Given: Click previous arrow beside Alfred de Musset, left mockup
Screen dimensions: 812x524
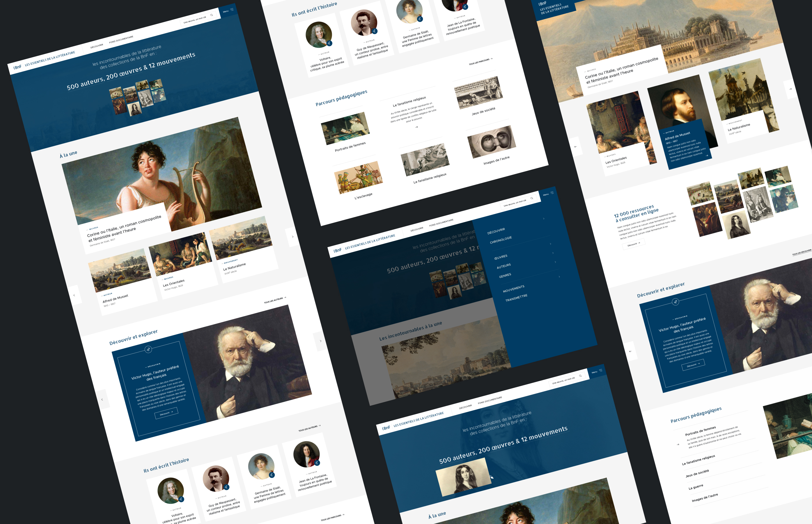Looking at the screenshot, I should tap(75, 295).
